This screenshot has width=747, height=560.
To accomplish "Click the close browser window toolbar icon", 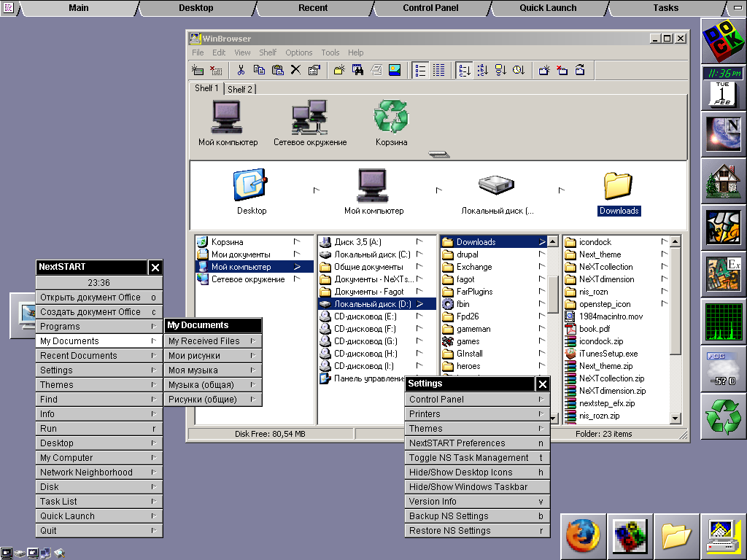I will tap(216, 71).
